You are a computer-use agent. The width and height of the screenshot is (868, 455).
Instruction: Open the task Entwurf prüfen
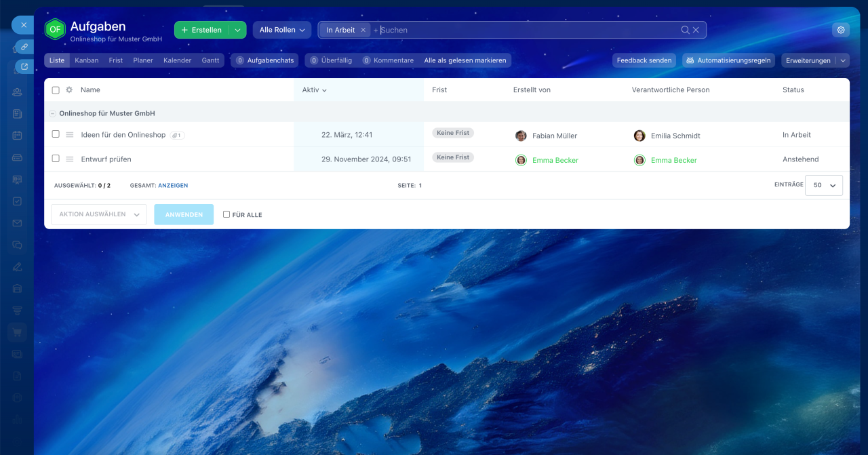point(106,159)
